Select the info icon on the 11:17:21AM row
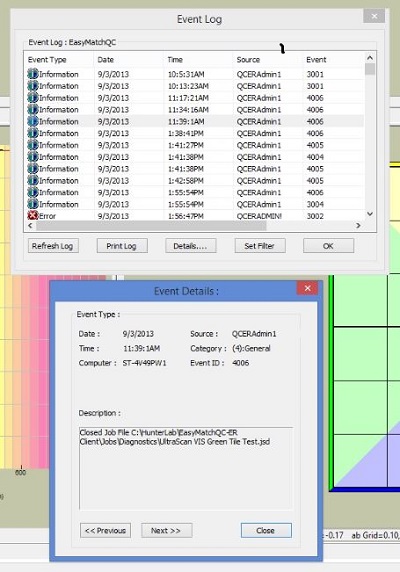 [x=33, y=98]
